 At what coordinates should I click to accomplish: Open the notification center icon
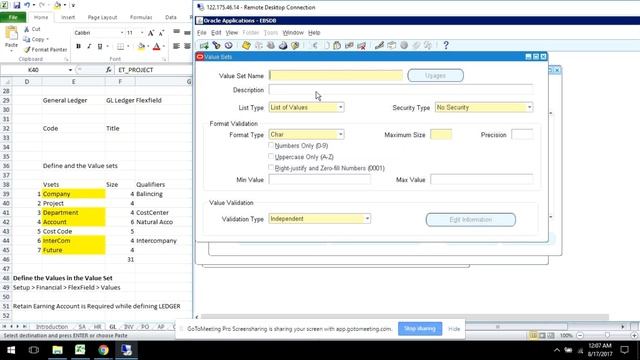pyautogui.click(x=624, y=350)
